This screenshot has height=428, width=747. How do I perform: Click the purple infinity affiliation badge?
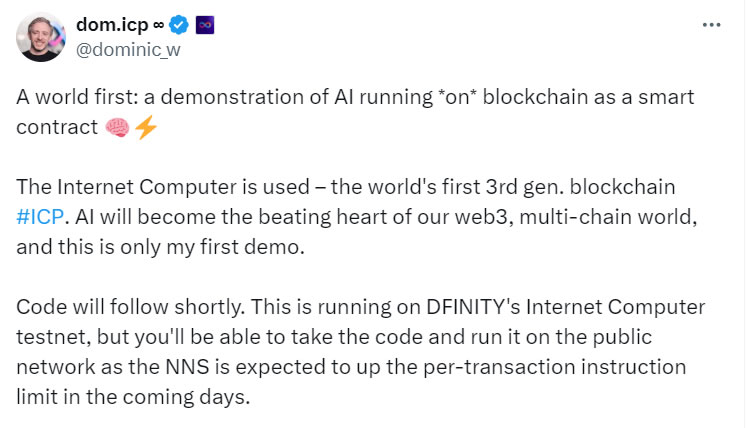pos(205,25)
